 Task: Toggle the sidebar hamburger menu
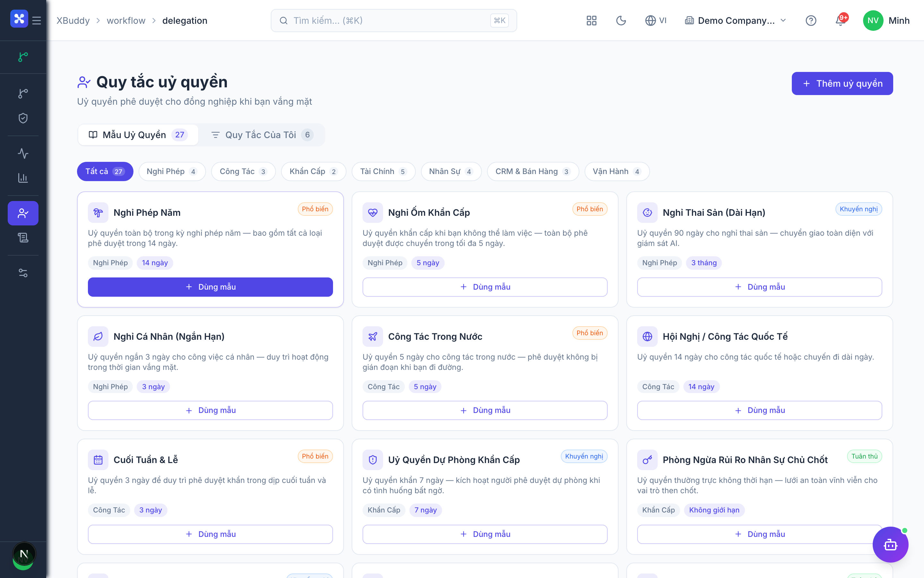pyautogui.click(x=37, y=20)
